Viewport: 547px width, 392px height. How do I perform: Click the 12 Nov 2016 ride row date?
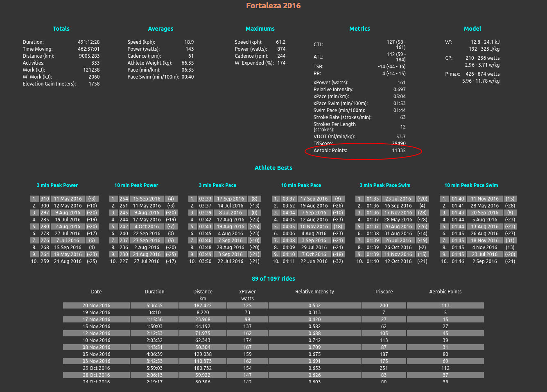(x=96, y=333)
